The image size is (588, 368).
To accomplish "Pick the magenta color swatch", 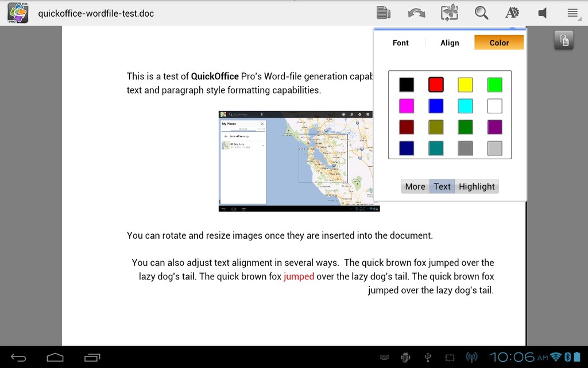I will pos(407,106).
